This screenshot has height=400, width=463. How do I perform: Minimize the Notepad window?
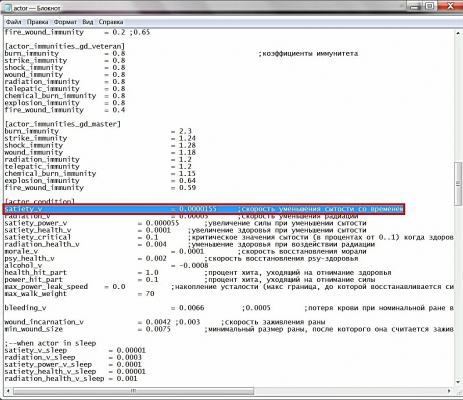click(x=415, y=6)
